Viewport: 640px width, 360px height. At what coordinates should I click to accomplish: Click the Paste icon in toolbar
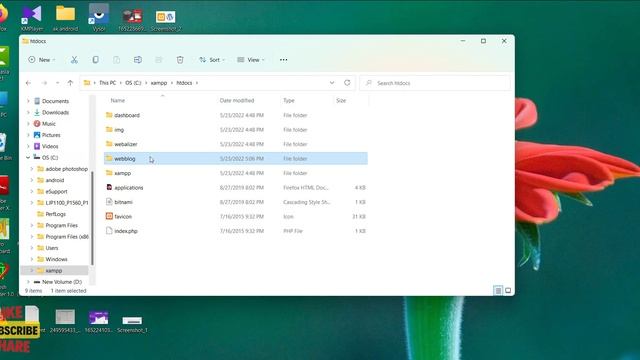point(116,60)
